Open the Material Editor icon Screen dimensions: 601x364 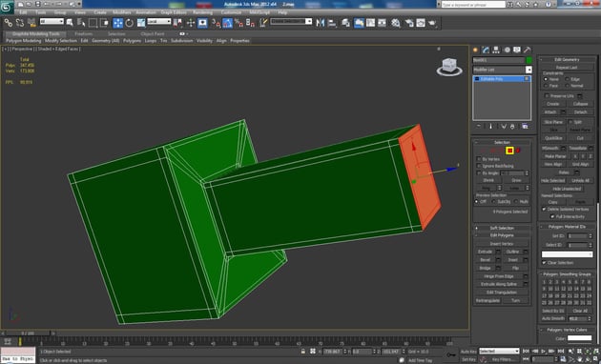point(396,23)
